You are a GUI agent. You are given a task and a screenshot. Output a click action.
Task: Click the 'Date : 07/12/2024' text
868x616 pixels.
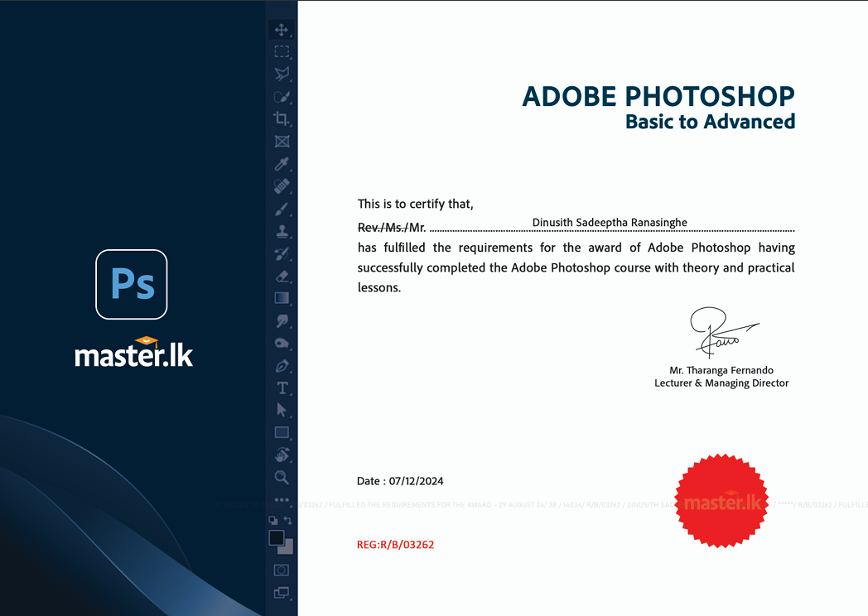click(400, 481)
